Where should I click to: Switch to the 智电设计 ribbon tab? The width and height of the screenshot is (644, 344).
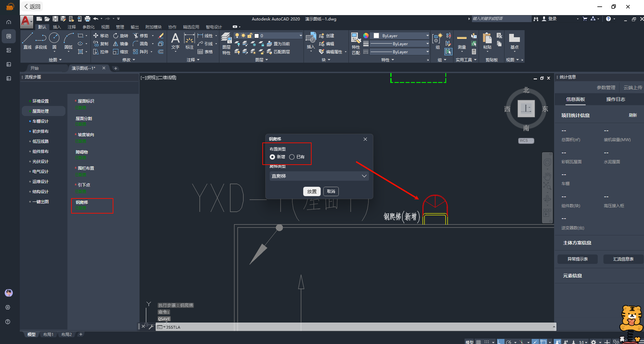(214, 27)
